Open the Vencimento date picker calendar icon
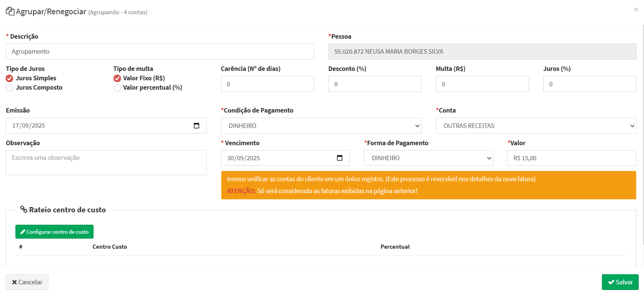The height and width of the screenshot is (296, 644). [340, 158]
